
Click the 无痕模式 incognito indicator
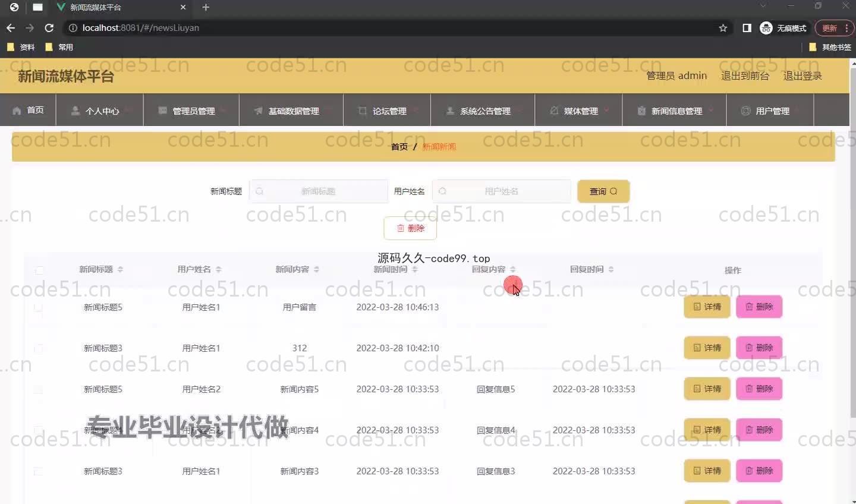[x=783, y=28]
